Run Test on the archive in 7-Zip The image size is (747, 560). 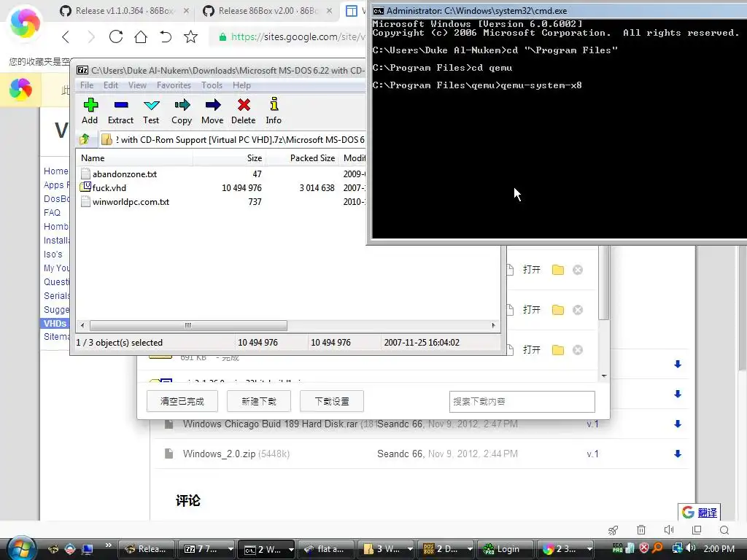[151, 111]
